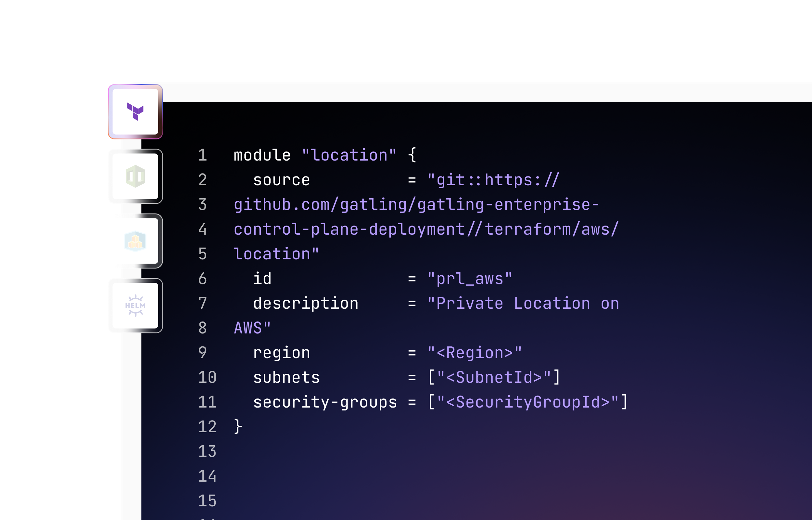
Task: Click line number 15 in the gutter
Action: (207, 501)
